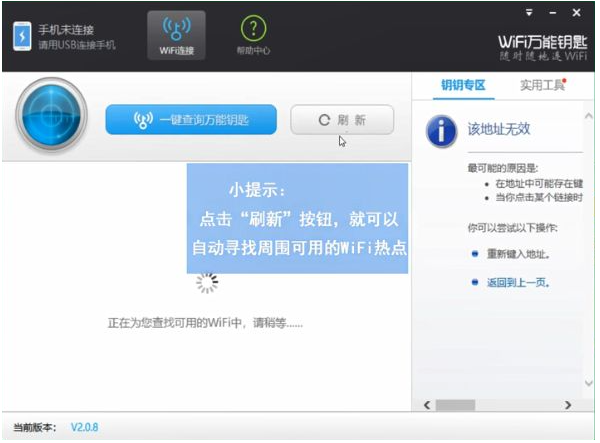Click the horizontal scrollbar right arrow
Screen dimensions: 600x443
pyautogui.click(x=568, y=404)
